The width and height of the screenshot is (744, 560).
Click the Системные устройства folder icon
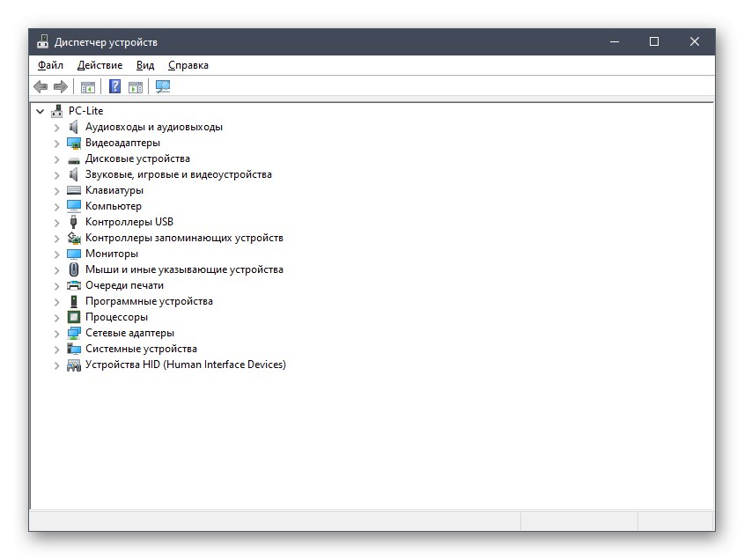click(x=74, y=349)
